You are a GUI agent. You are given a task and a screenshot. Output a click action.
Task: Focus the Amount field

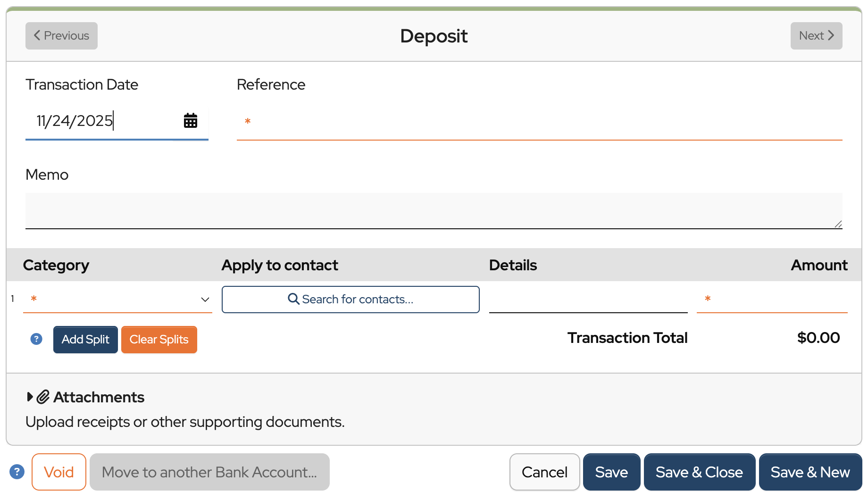772,299
